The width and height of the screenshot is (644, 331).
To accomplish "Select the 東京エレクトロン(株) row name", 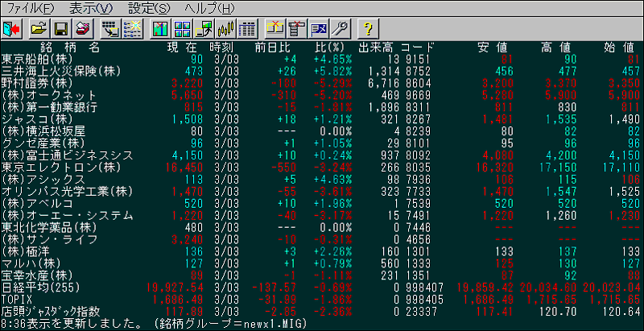I will [x=61, y=168].
